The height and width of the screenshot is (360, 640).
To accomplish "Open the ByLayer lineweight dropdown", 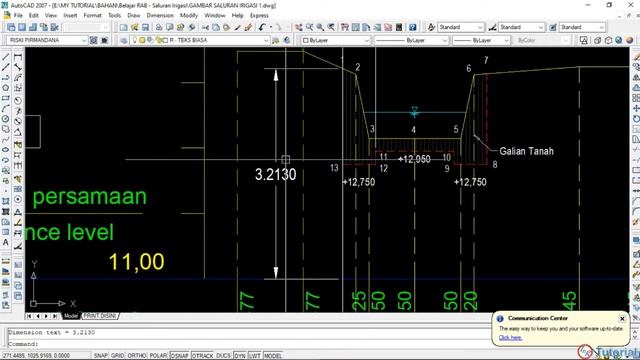I will point(481,40).
